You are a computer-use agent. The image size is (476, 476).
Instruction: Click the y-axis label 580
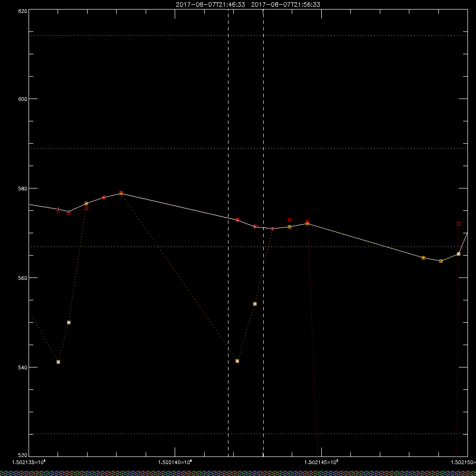pos(23,188)
